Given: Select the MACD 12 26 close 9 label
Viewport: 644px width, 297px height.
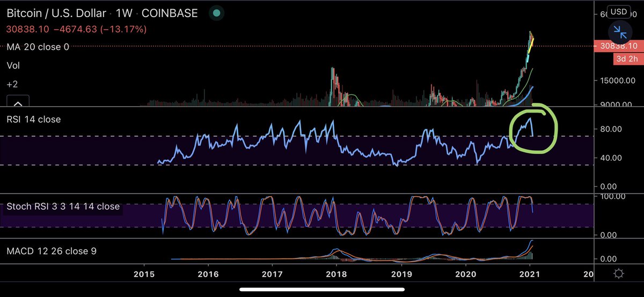Looking at the screenshot, I should pos(52,250).
